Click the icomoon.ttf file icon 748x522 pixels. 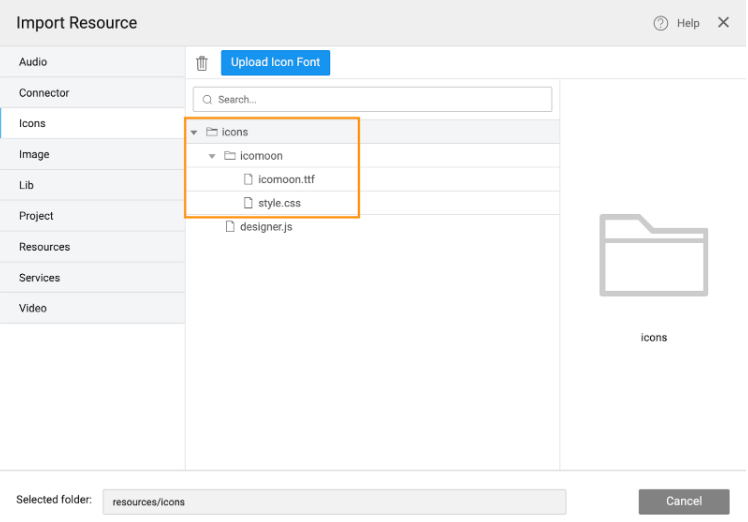pos(248,180)
